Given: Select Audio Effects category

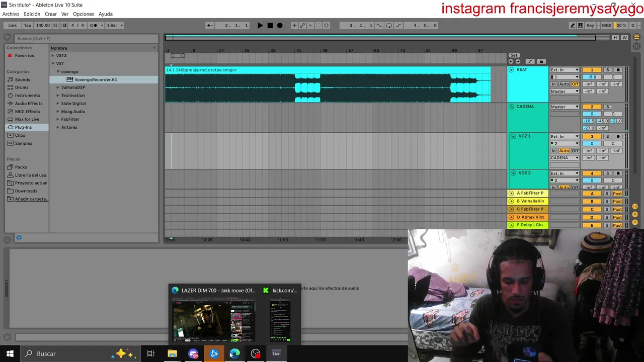Looking at the screenshot, I should (x=29, y=104).
